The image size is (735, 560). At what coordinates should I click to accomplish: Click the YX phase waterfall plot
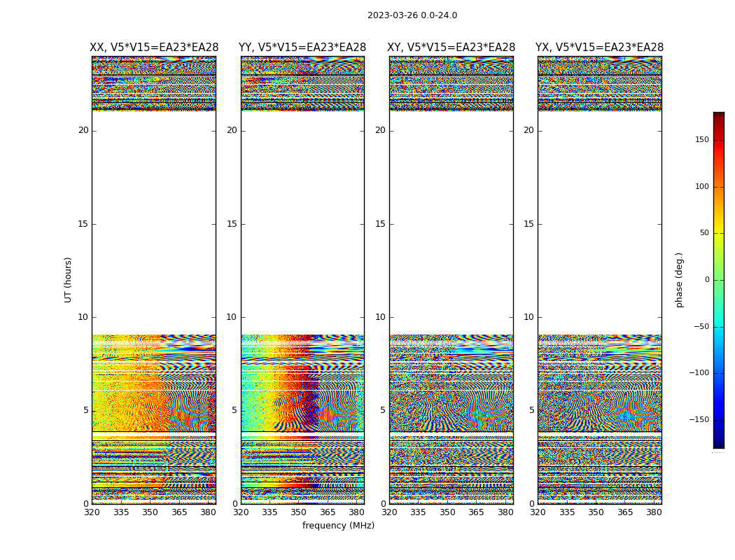point(599,280)
